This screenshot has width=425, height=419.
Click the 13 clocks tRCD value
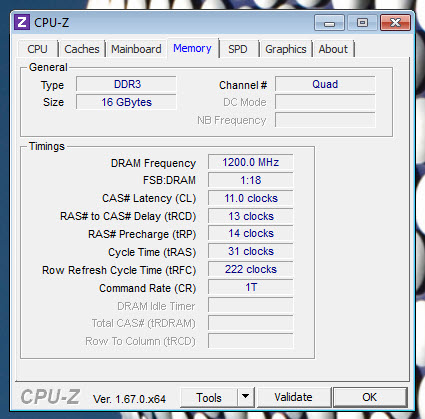pyautogui.click(x=251, y=216)
